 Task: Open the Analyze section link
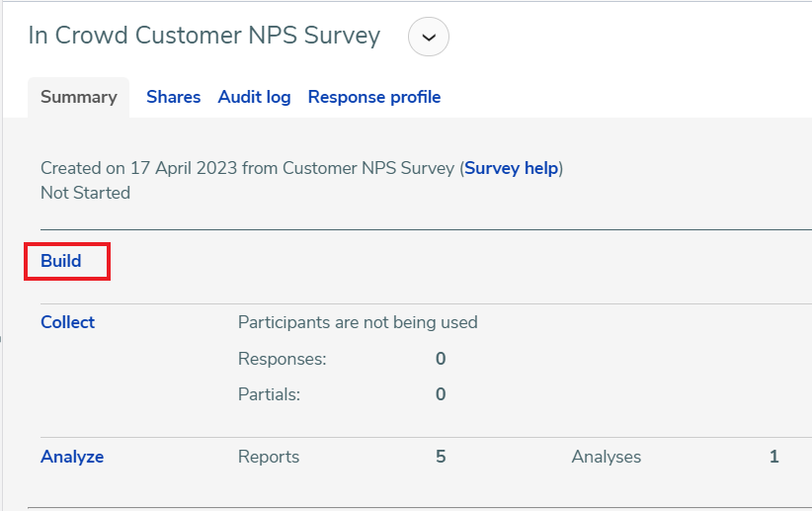[x=72, y=457]
